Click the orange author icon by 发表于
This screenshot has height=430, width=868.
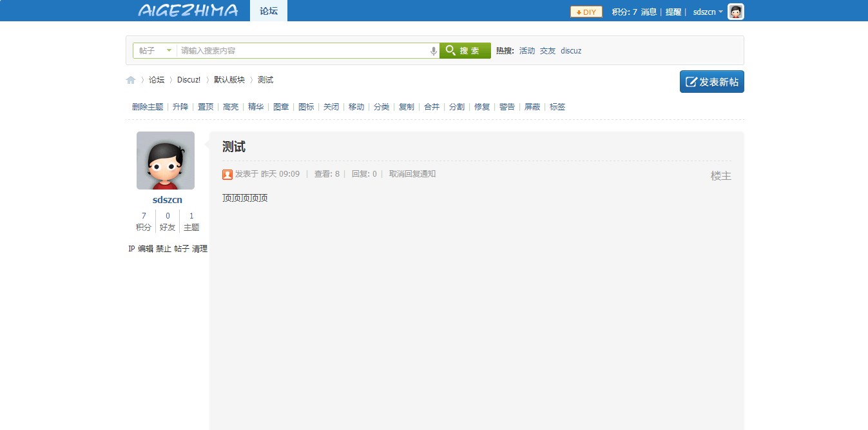227,174
